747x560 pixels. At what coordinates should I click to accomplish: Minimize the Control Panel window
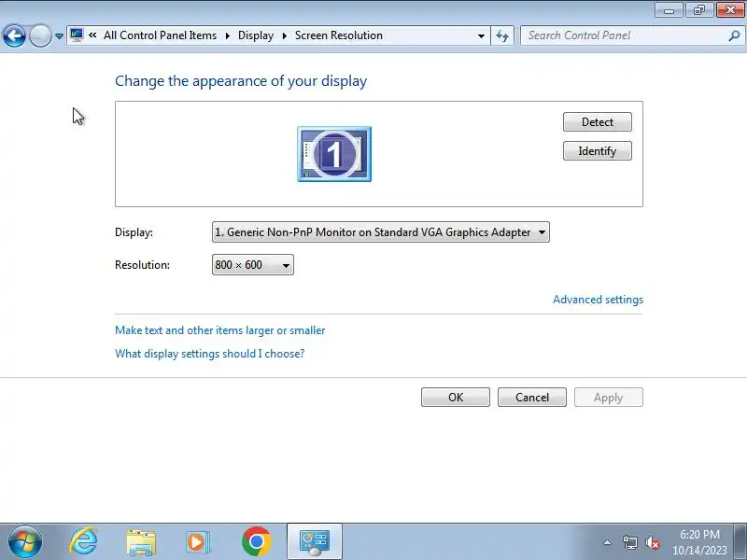point(669,10)
